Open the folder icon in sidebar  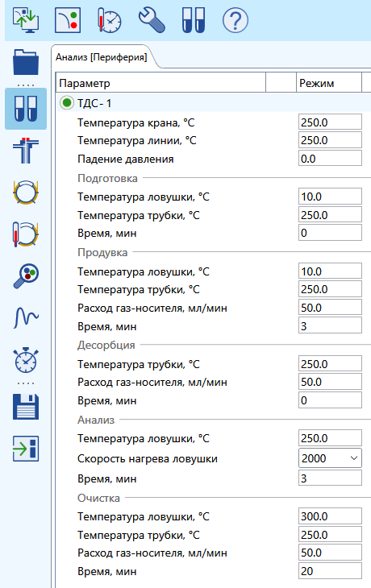point(26,62)
